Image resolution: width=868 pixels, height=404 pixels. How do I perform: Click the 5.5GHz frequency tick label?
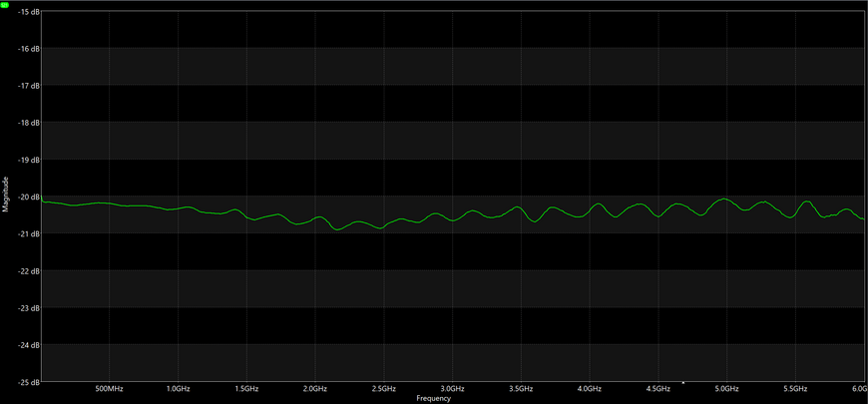[795, 389]
